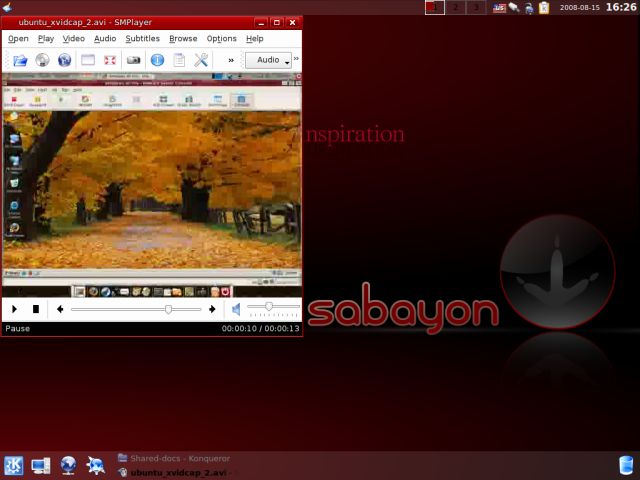Image resolution: width=640 pixels, height=480 pixels.
Task: Click the Play button in SMPlayer
Action: pos(14,309)
